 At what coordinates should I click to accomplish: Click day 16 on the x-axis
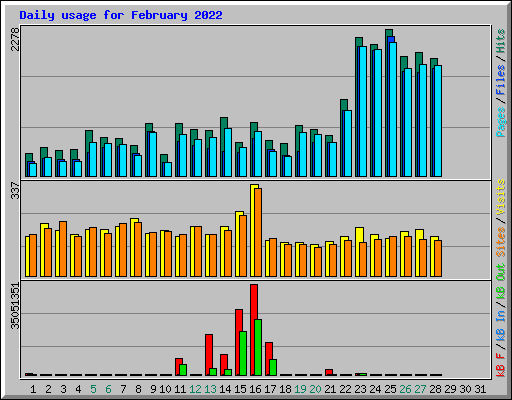tap(255, 389)
